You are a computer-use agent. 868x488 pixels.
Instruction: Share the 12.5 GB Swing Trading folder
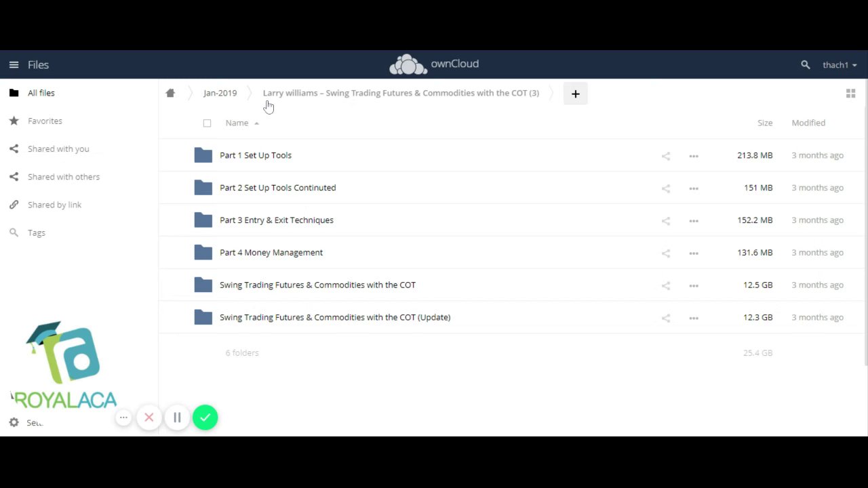click(x=666, y=285)
